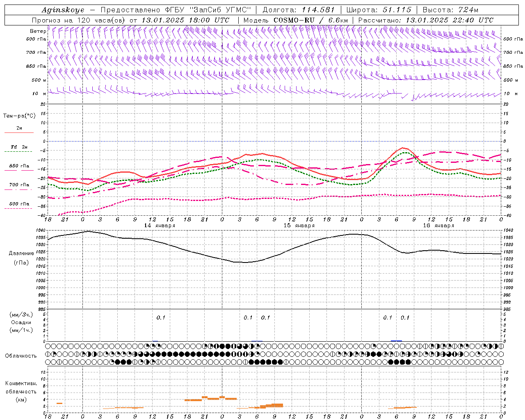The image size is (525, 420).
Task: Click the solid red "2м" legend line sample
Action: coord(19,133)
